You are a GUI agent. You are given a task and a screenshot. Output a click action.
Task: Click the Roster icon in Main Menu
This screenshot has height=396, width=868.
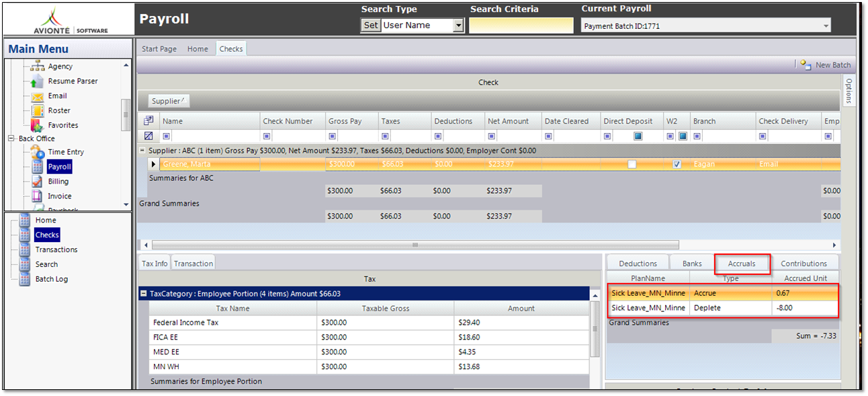click(38, 111)
